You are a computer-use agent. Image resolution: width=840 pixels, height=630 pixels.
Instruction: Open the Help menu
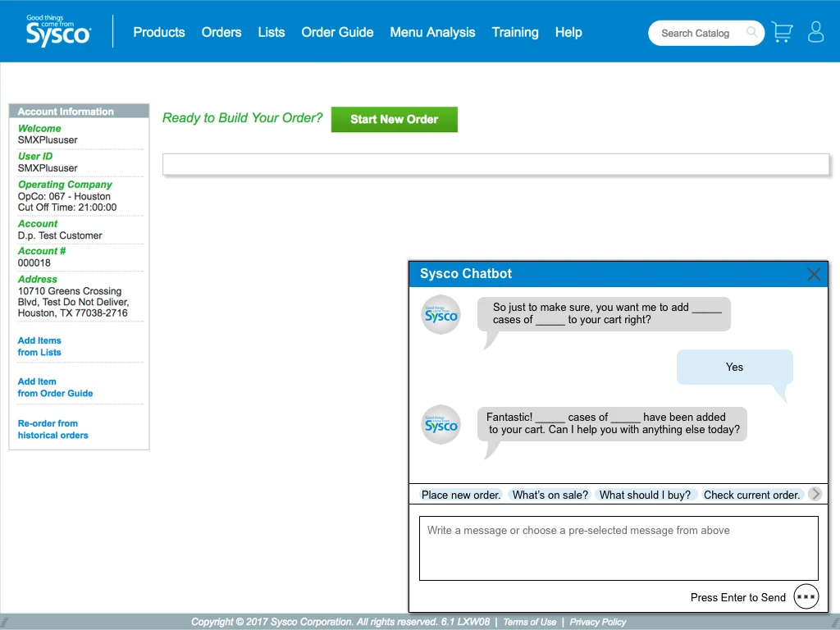(x=568, y=32)
